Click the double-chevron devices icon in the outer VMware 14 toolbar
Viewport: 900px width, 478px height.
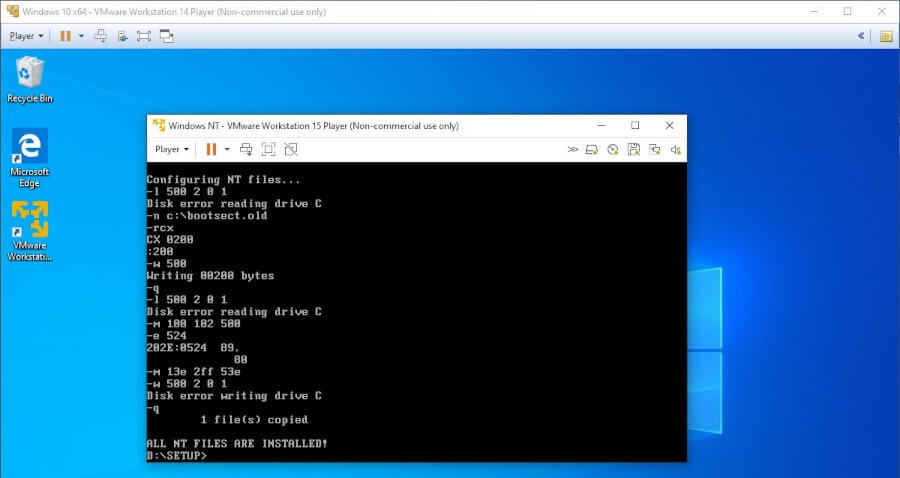click(x=860, y=36)
